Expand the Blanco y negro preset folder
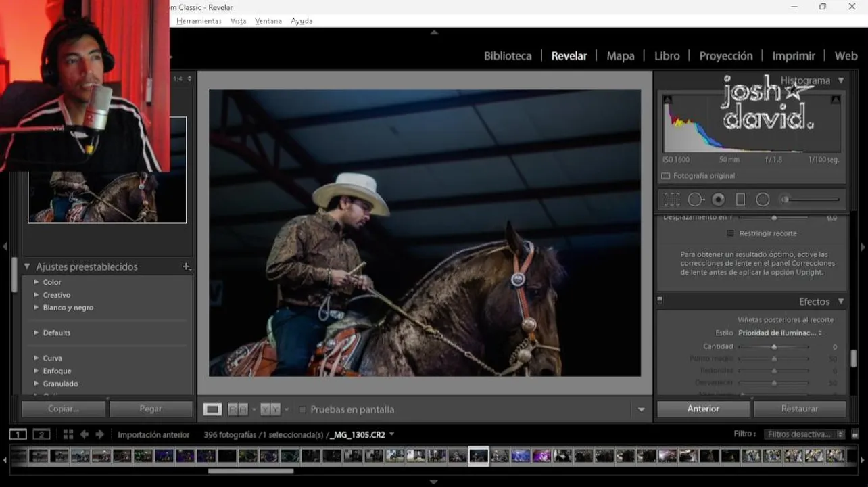 [37, 308]
